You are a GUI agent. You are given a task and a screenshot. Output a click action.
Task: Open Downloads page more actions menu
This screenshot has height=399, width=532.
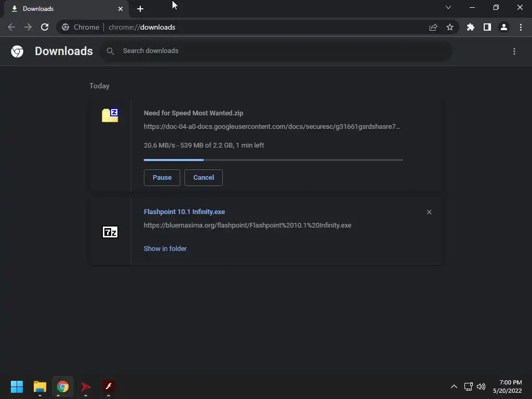[x=514, y=51]
